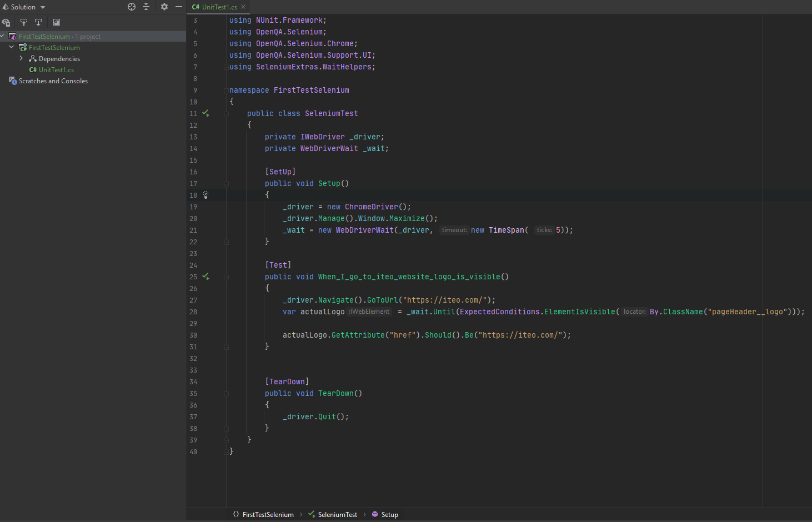Click the Setup breadcrumb item
The height and width of the screenshot is (522, 812).
tap(389, 515)
